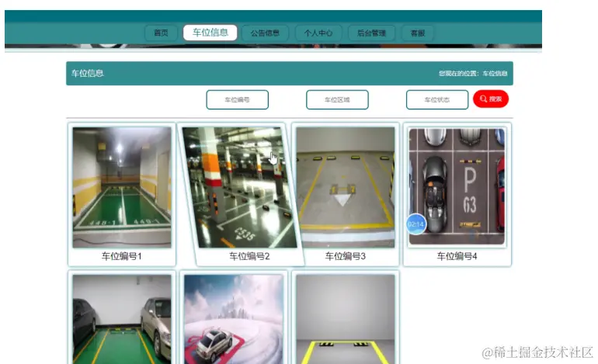Click the 车位状态 search field

437,100
